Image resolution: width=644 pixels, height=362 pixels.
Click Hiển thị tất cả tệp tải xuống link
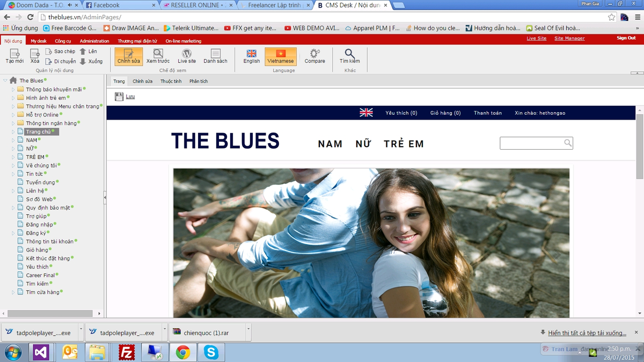[587, 333]
